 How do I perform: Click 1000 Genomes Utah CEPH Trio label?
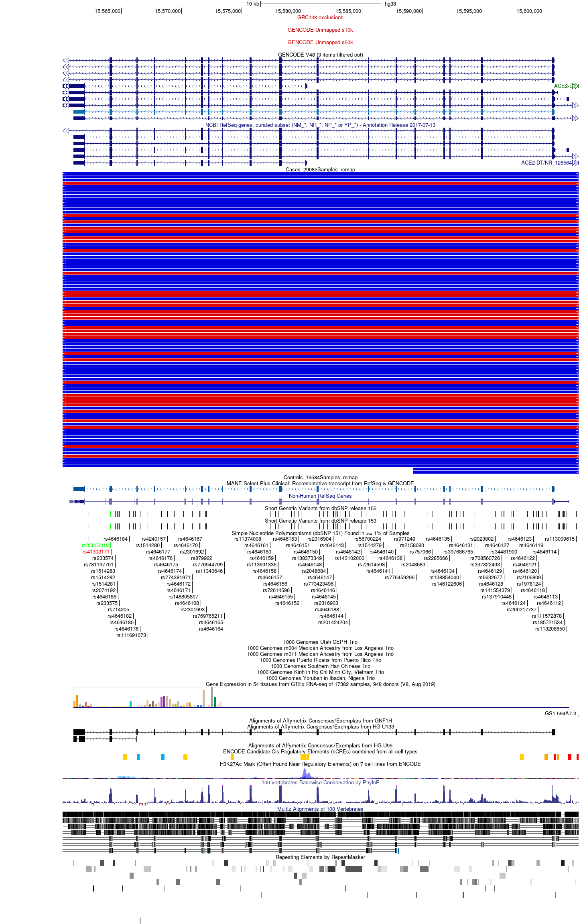[x=320, y=642]
